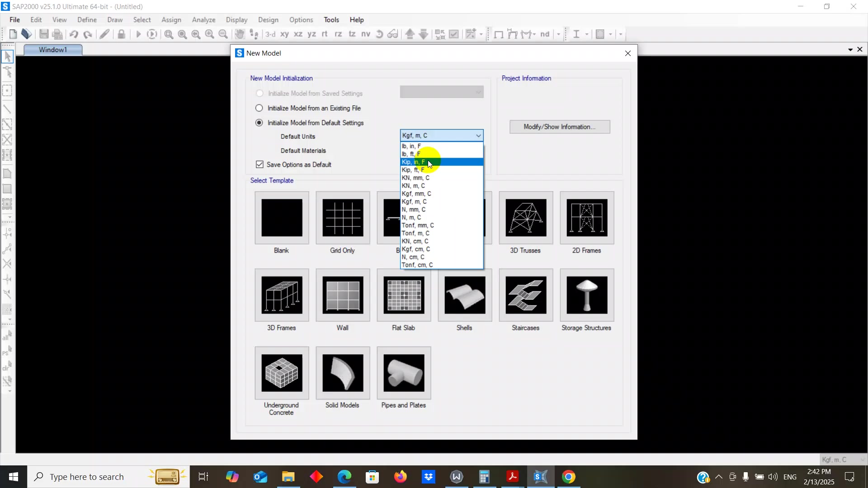Choose the Solid Models template
The height and width of the screenshot is (488, 868).
[343, 373]
